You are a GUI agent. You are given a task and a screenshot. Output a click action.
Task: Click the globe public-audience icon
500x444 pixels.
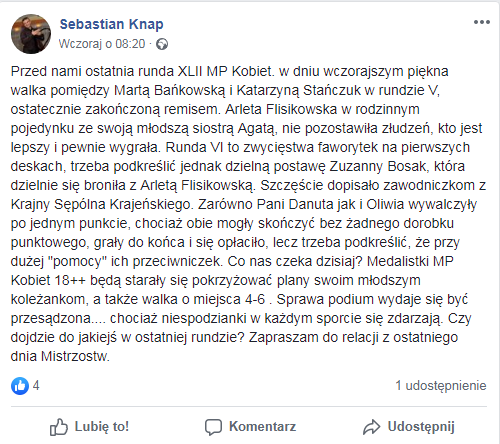click(162, 44)
